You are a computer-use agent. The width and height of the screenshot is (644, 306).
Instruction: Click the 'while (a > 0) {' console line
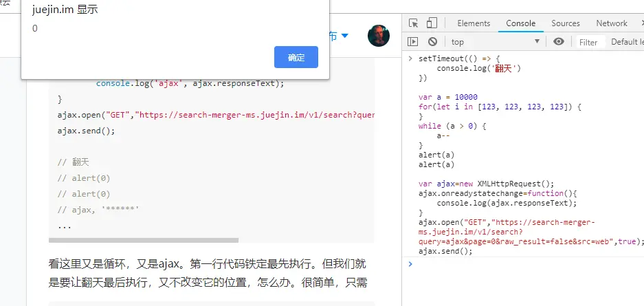(452, 126)
